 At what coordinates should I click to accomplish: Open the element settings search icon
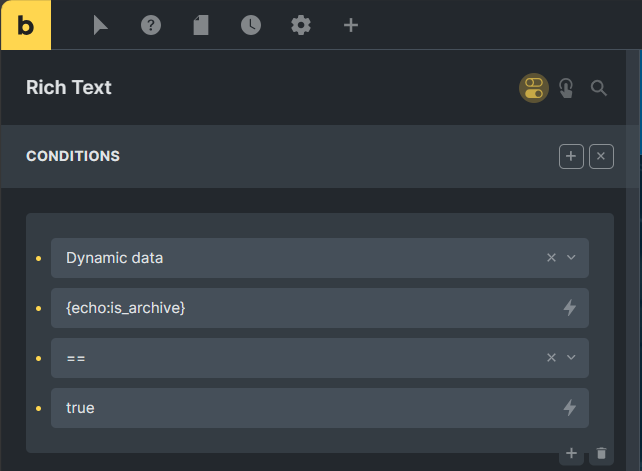pyautogui.click(x=599, y=88)
